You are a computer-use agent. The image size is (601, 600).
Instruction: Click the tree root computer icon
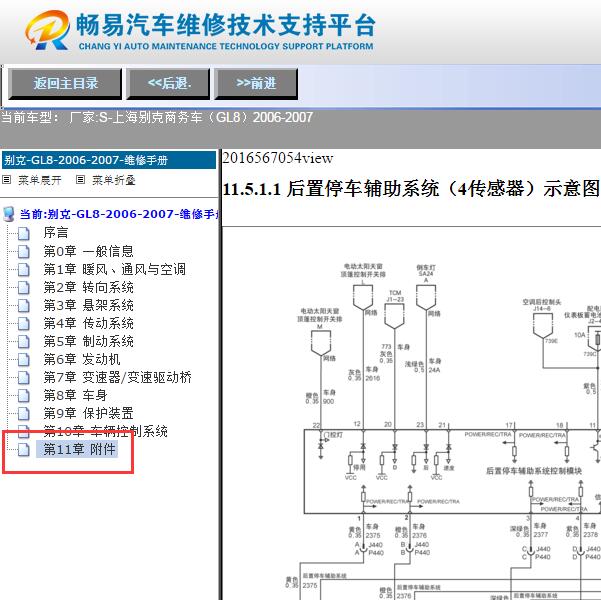click(8, 214)
